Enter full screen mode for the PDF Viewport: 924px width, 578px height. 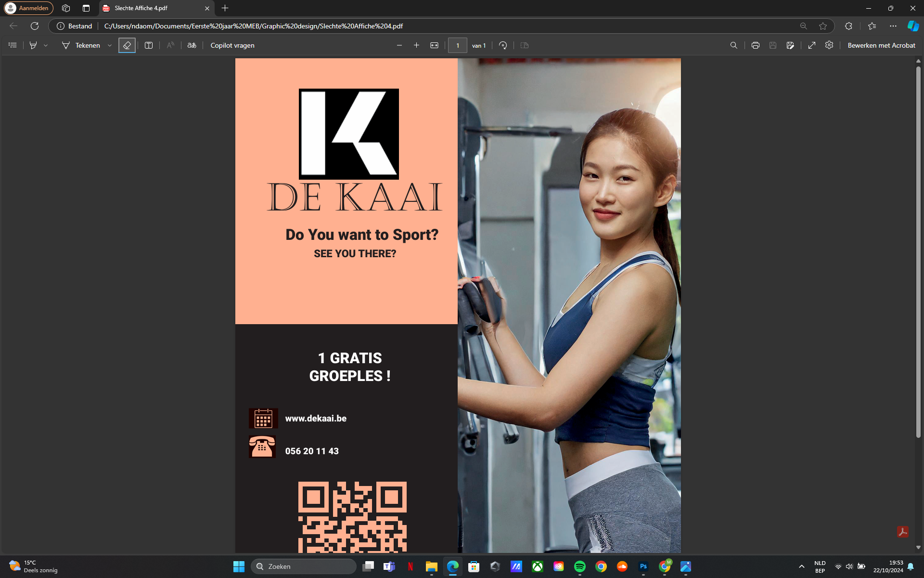pyautogui.click(x=811, y=45)
